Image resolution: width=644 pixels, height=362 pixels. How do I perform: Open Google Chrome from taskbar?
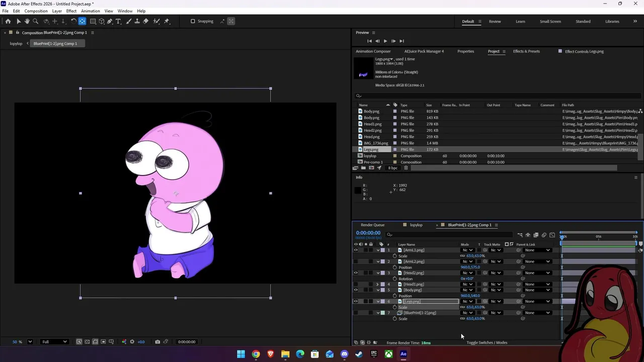tap(256, 354)
